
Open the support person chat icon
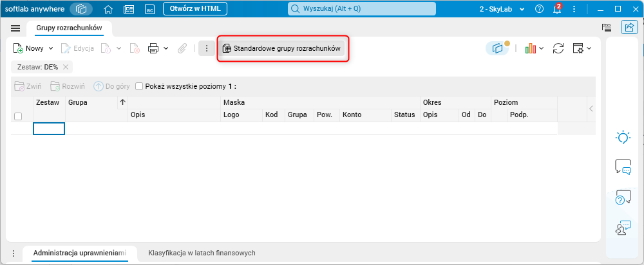[x=623, y=228]
